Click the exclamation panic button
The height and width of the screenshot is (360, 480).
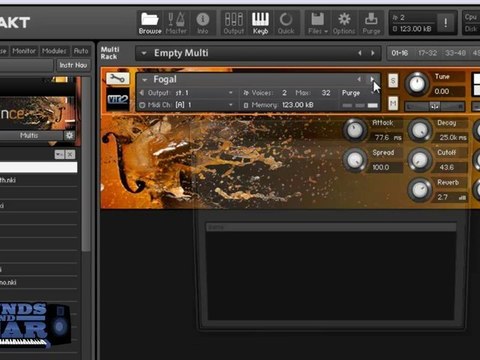tap(446, 23)
